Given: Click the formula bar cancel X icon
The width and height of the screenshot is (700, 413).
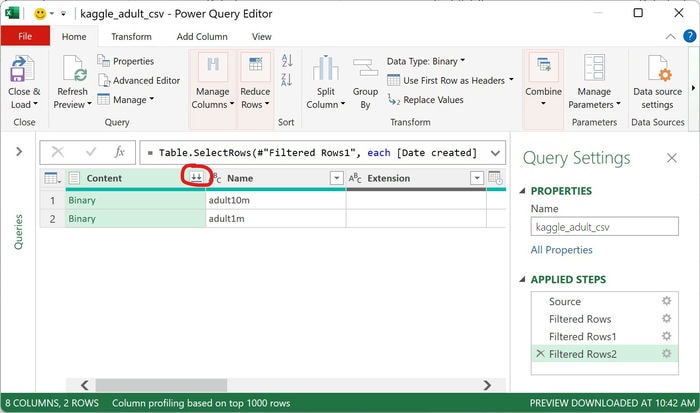Looking at the screenshot, I should pos(58,152).
